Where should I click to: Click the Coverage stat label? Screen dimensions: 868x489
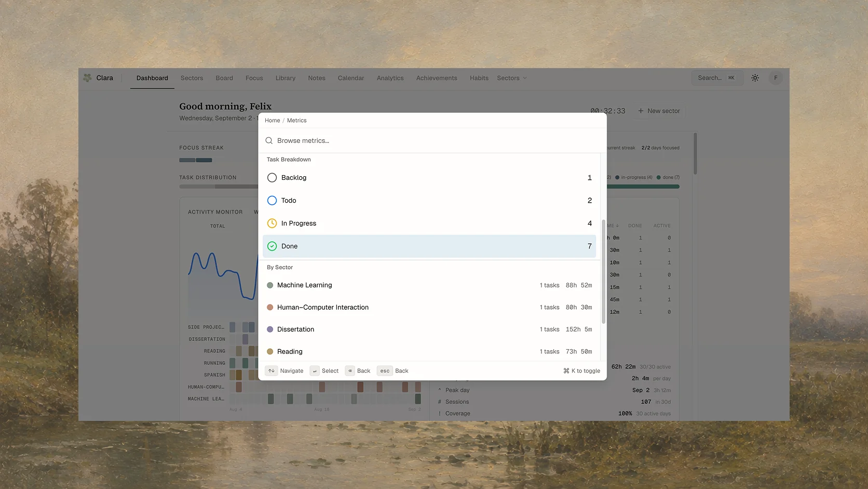pyautogui.click(x=458, y=414)
